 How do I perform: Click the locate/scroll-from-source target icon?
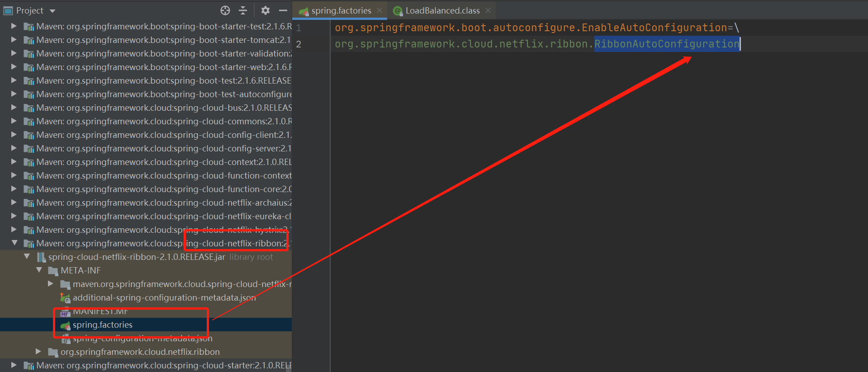[x=225, y=10]
